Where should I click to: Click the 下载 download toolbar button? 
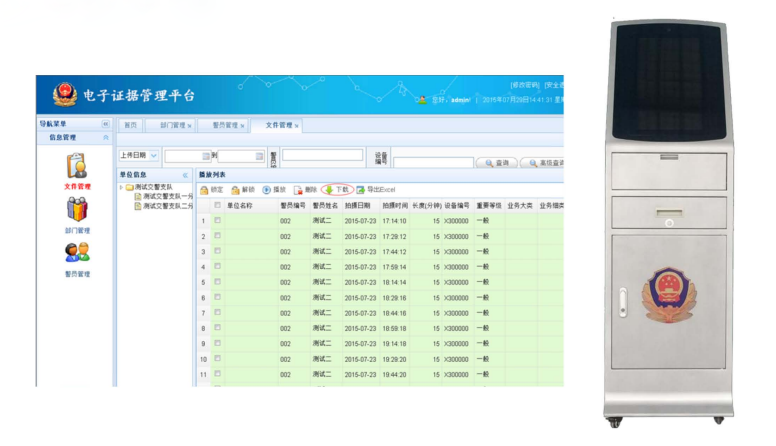[338, 190]
